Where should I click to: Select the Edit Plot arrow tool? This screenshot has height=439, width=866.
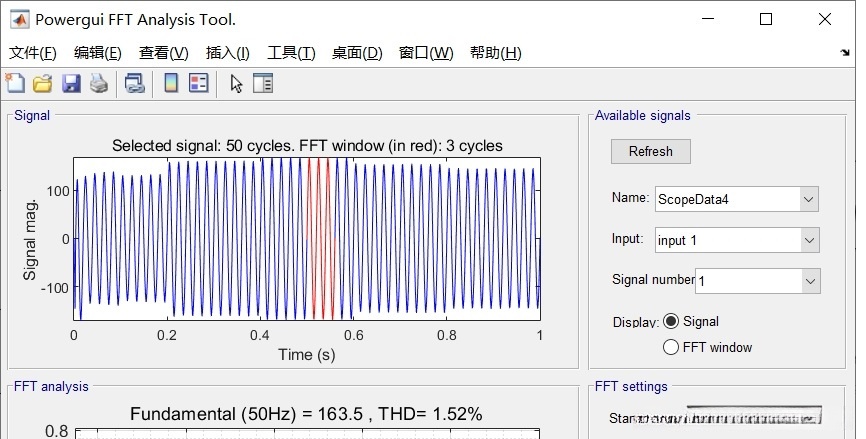pos(236,84)
